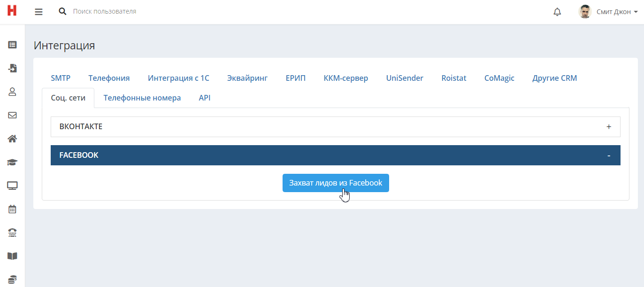Switch to the Roistat tab

click(x=454, y=78)
